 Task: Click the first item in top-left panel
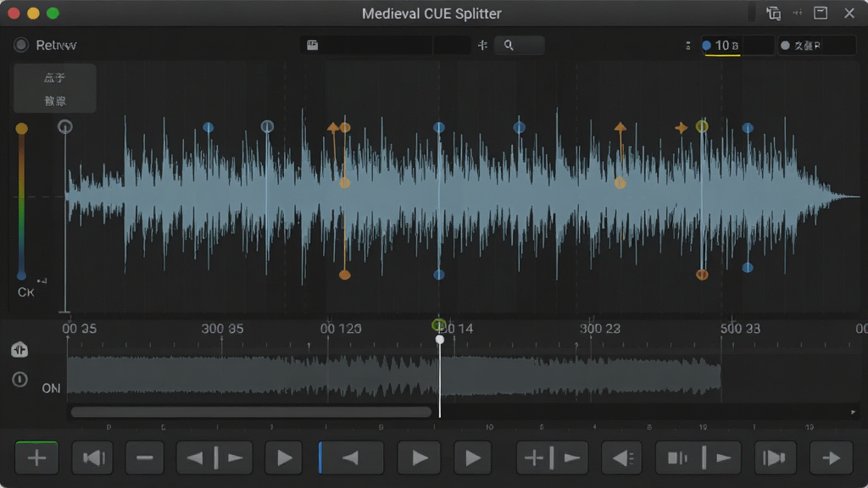(55, 78)
